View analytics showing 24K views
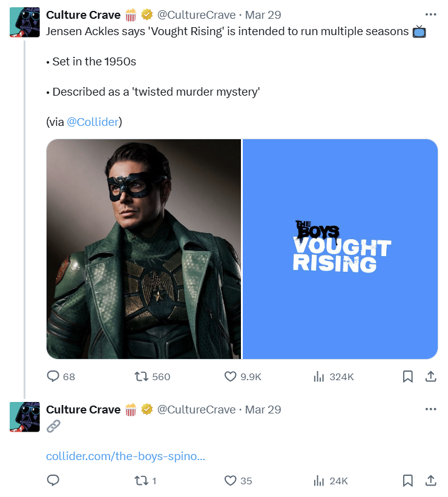448x497 pixels. click(x=319, y=481)
